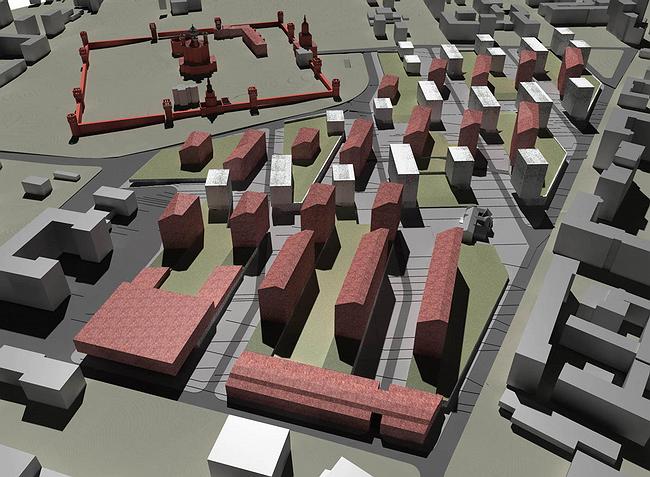Click the white tower beside the red houses

tap(218, 188)
